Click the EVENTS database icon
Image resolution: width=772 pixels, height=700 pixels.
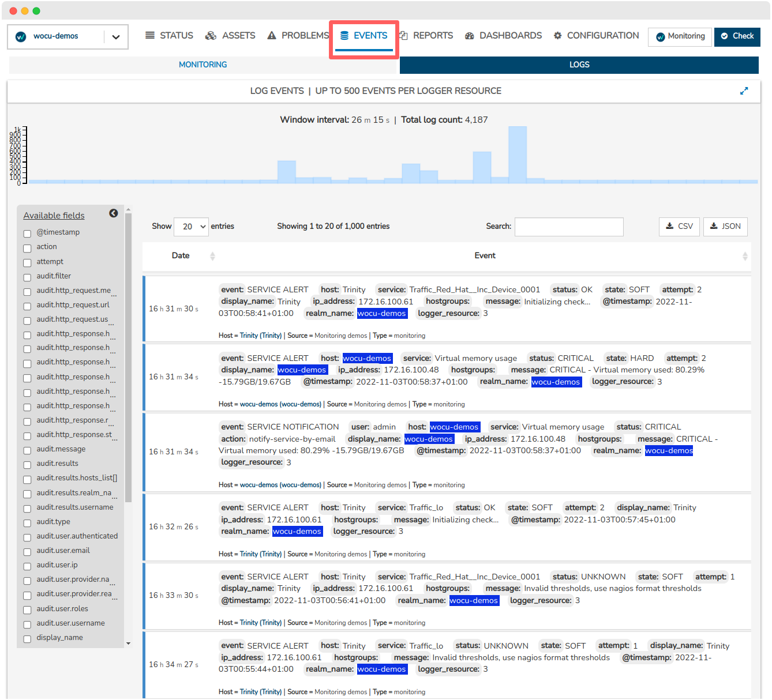tap(344, 36)
